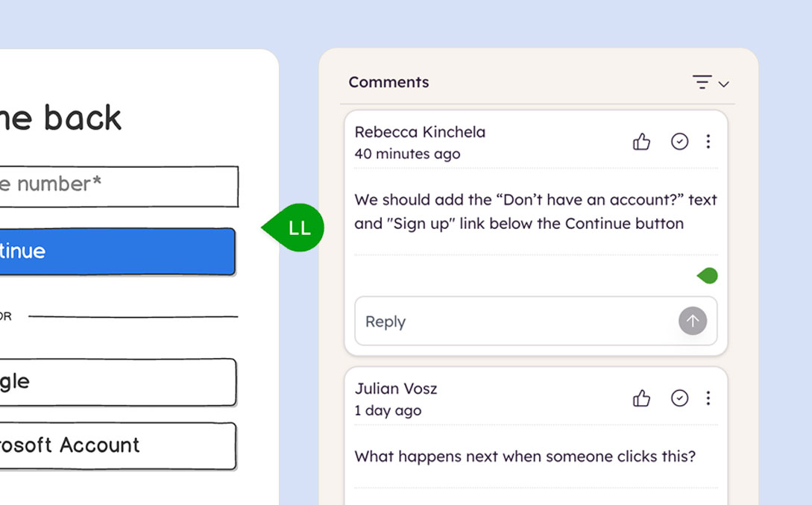Toggle the like on Rebecca's comment
Screen dimensions: 812x505
(x=642, y=141)
